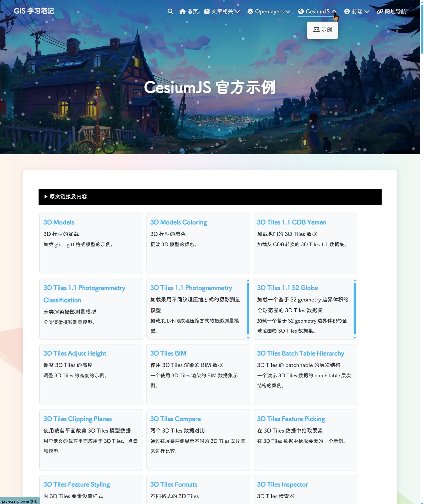Image resolution: width=424 pixels, height=504 pixels.
Task: Open the 3D Tiles BIM example link
Action: coord(168,353)
